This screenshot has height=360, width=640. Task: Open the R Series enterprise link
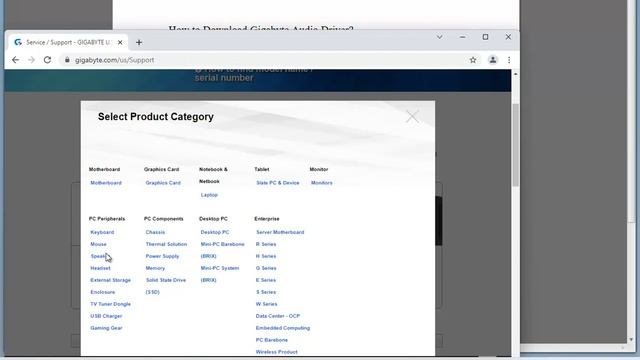pyautogui.click(x=266, y=244)
